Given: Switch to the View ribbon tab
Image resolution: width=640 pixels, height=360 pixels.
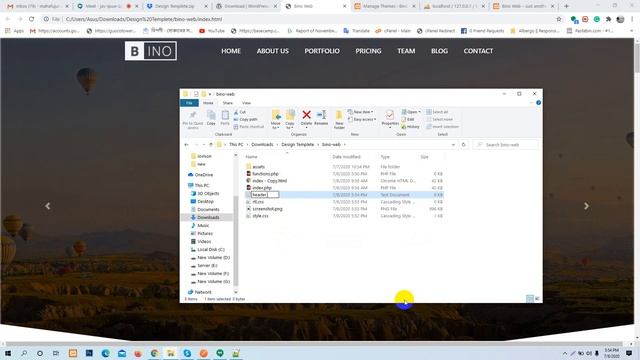Looking at the screenshot, I should (246, 103).
